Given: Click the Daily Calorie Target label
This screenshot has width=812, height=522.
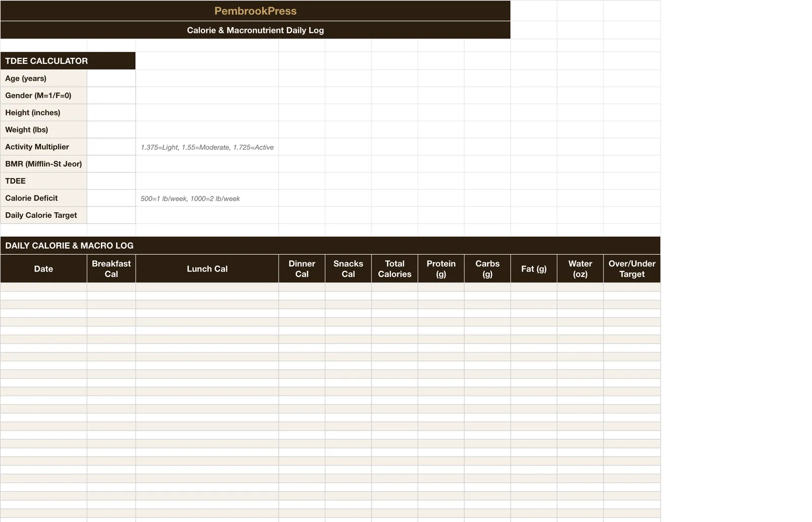Looking at the screenshot, I should [44, 215].
